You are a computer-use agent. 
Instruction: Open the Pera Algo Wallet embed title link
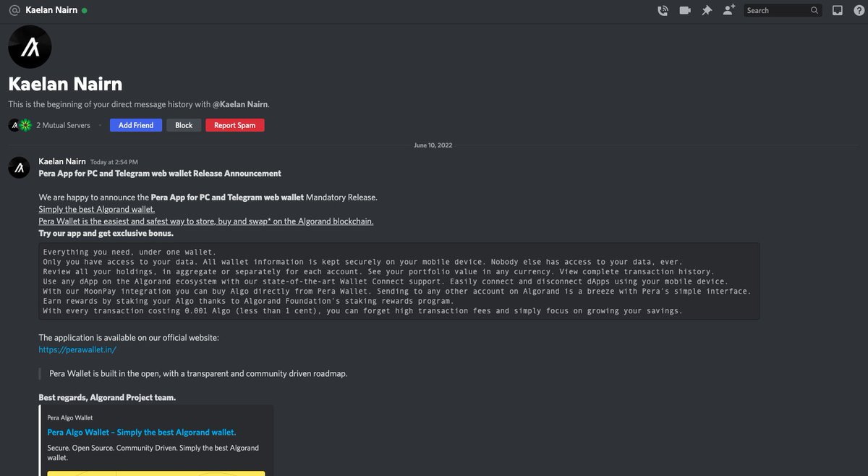tap(142, 433)
